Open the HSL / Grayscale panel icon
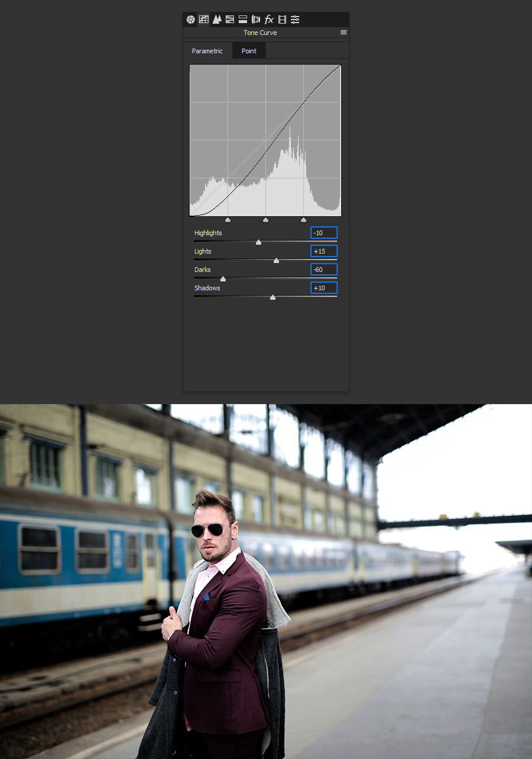532x759 pixels. click(230, 20)
